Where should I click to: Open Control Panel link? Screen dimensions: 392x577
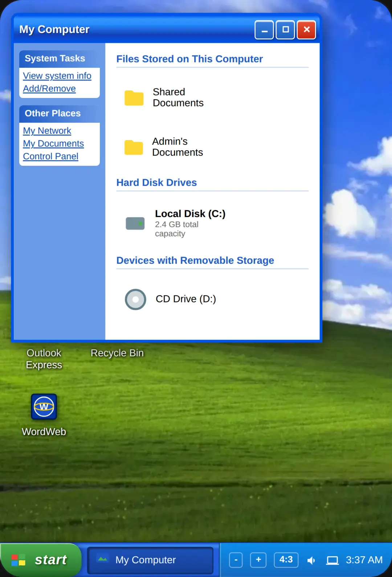click(51, 156)
